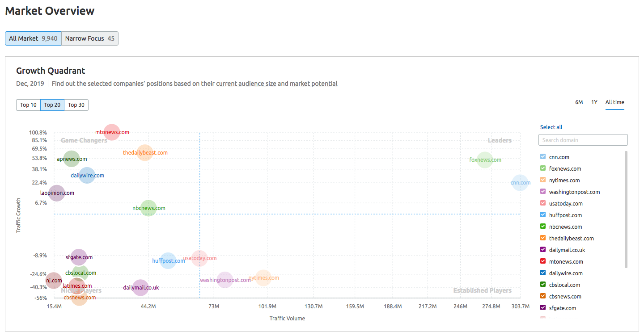Toggle mtonews.com checkbox in legend
Image resolution: width=644 pixels, height=336 pixels.
point(543,261)
